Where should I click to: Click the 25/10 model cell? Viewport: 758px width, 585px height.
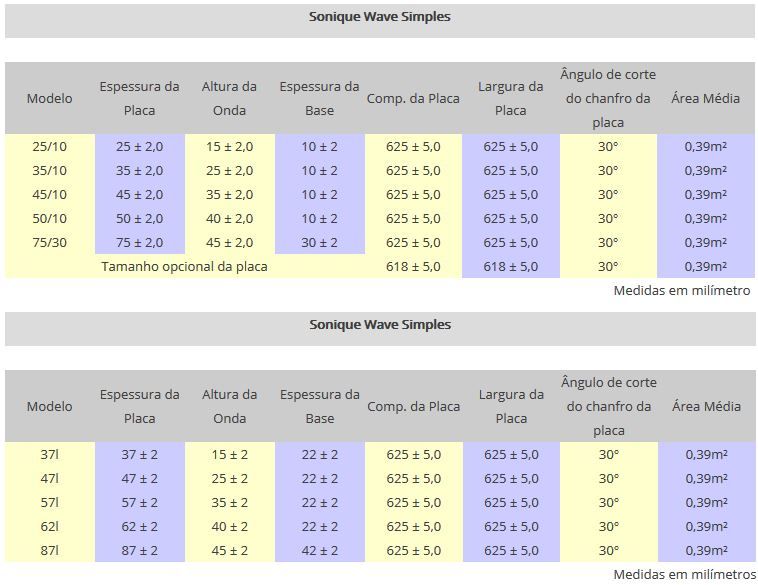49,146
